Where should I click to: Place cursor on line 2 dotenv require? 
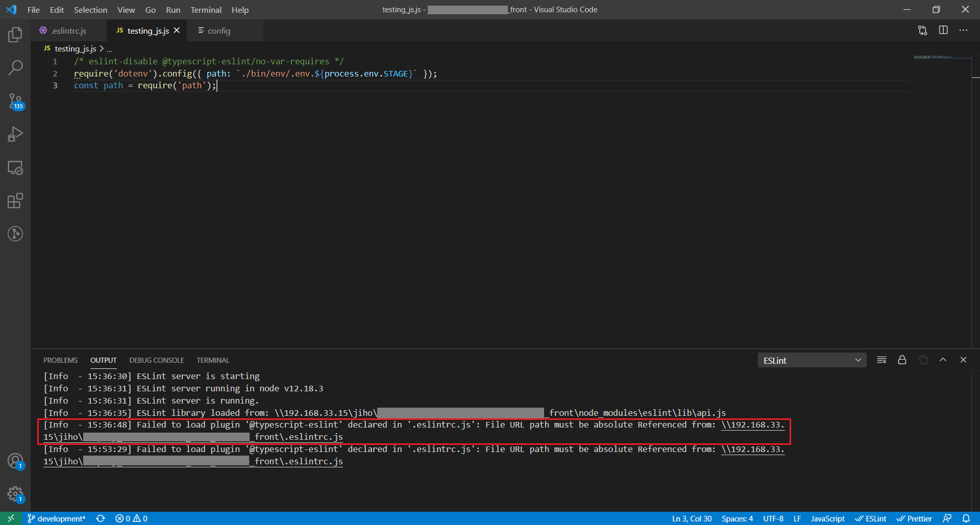255,73
